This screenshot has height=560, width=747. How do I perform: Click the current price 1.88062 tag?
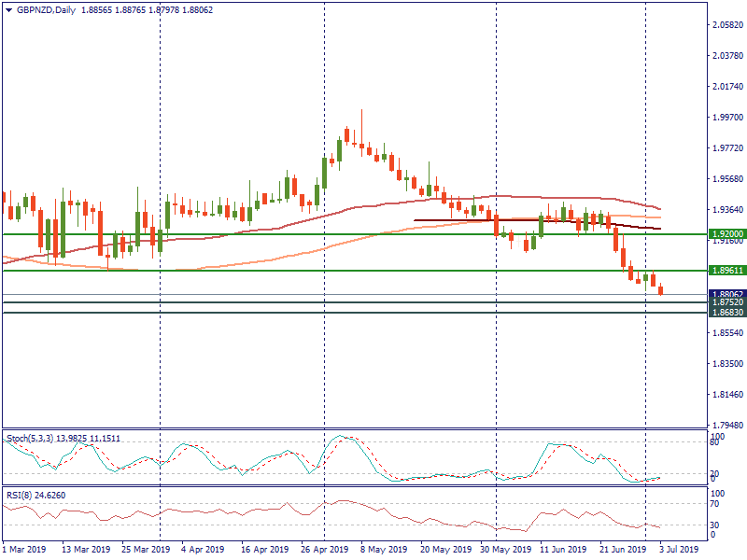tap(726, 294)
